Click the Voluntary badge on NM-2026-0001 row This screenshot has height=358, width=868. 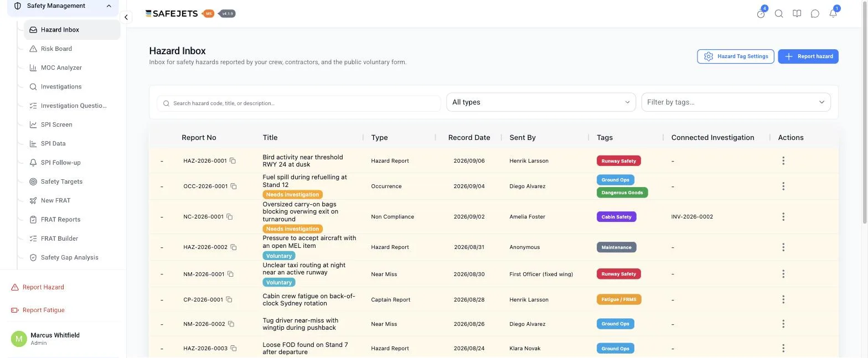pos(279,283)
